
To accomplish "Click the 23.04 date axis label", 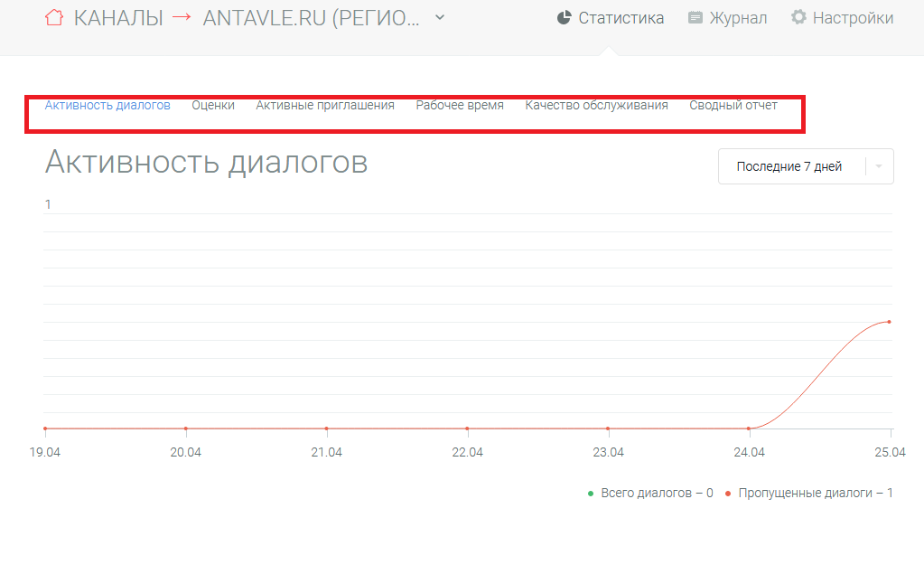I will (608, 452).
